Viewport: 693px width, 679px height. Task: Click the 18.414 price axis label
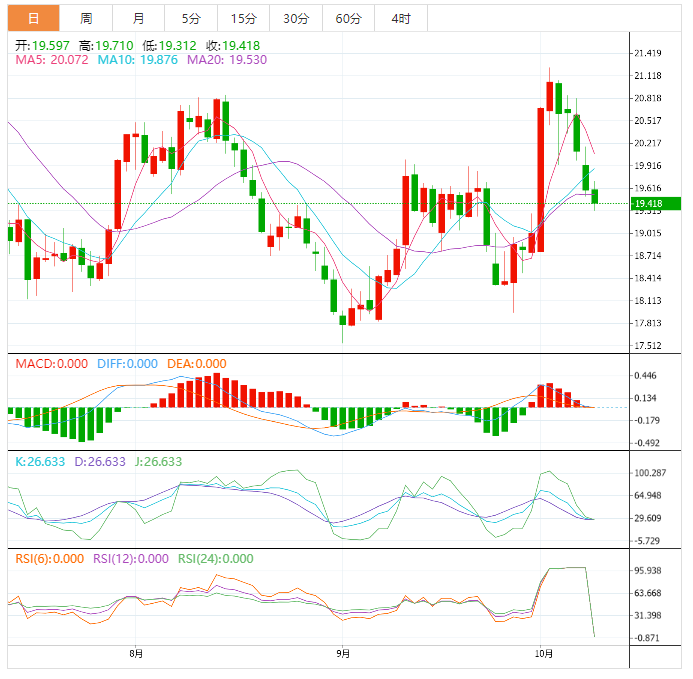click(648, 278)
